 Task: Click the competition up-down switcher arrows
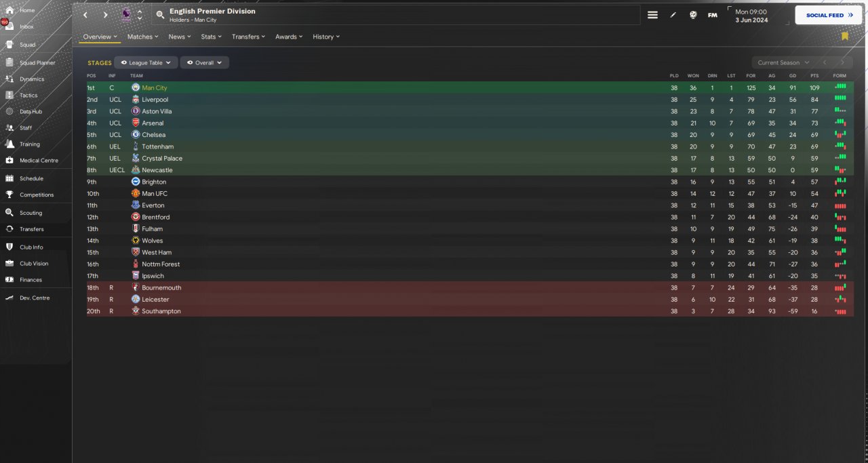(140, 15)
